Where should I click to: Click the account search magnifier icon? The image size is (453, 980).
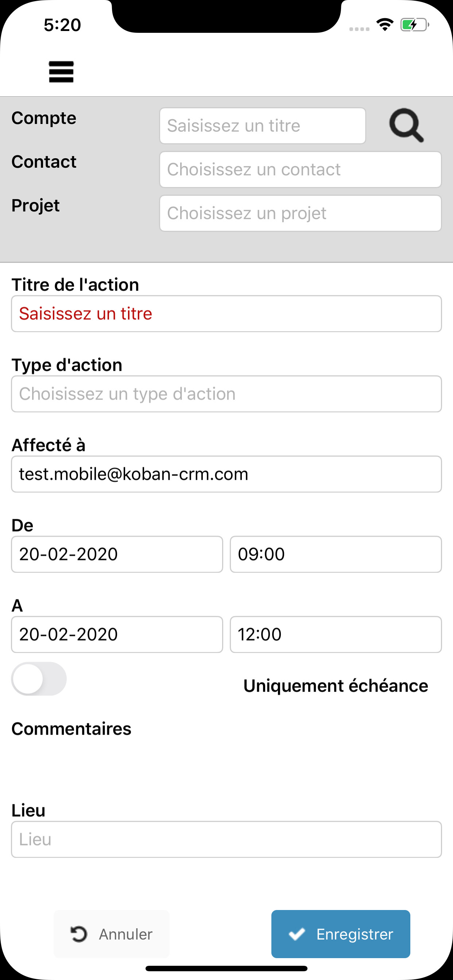(406, 125)
